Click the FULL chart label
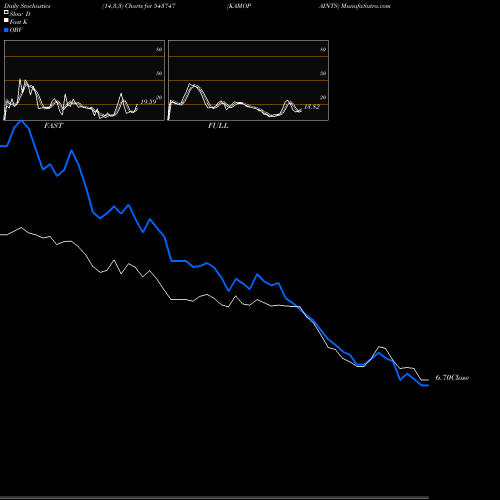The width and height of the screenshot is (500, 500). click(218, 126)
